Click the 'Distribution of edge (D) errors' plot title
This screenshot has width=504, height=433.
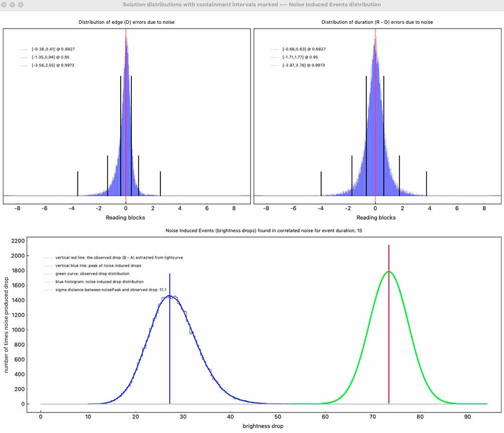[127, 23]
